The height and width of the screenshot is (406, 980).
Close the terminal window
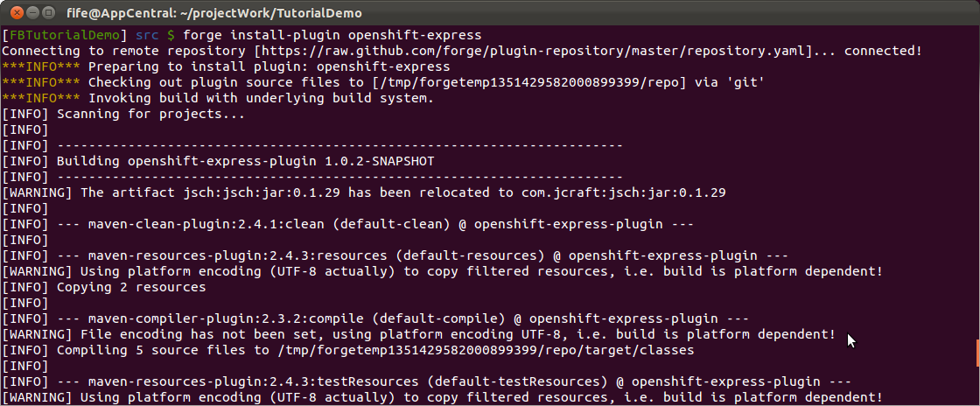15,12
